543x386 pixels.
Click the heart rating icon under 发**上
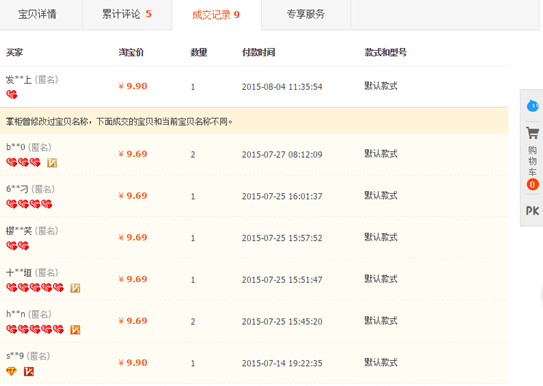point(11,95)
